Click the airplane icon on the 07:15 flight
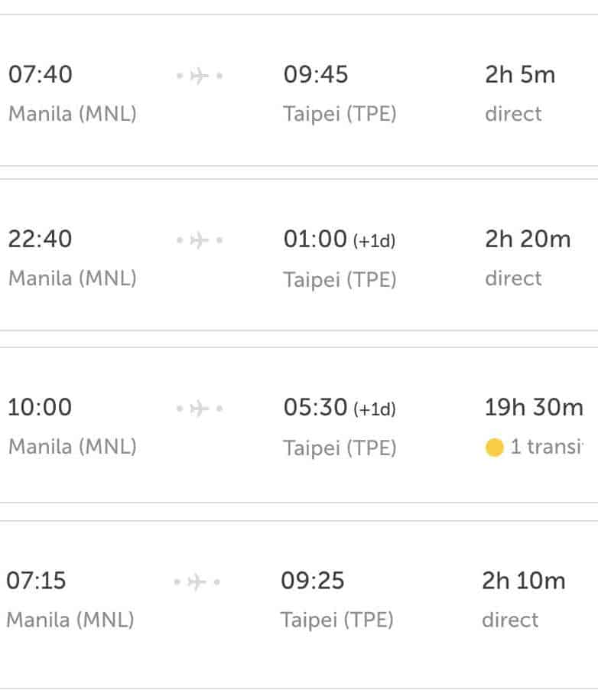The height and width of the screenshot is (700, 598). 197,582
